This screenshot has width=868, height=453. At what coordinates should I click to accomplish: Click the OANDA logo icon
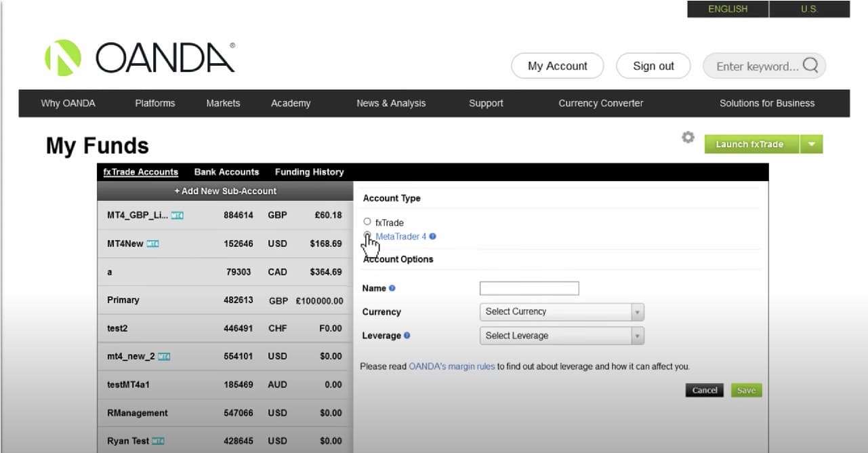62,58
